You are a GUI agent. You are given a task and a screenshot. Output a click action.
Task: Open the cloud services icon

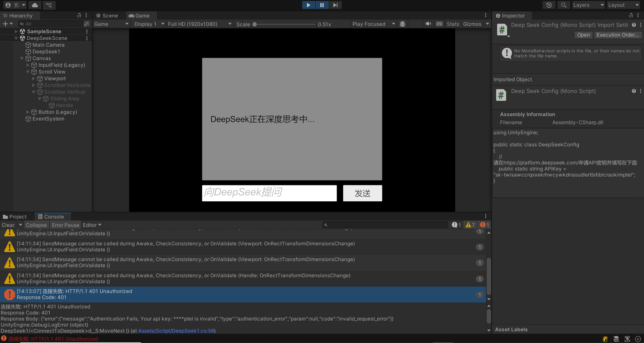[x=35, y=5]
